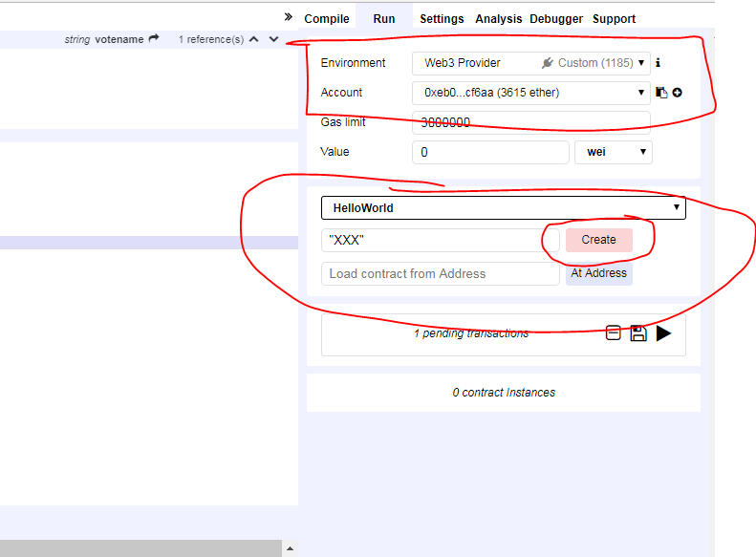The image size is (756, 557).
Task: Collapse the right panel using double-chevron icon
Action: coord(289,17)
